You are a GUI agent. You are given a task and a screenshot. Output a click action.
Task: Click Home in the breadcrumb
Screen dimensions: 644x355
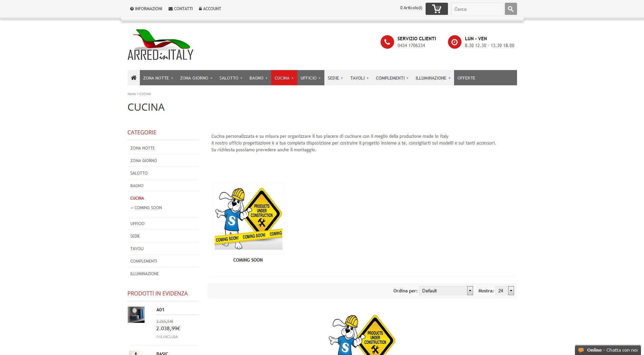132,94
